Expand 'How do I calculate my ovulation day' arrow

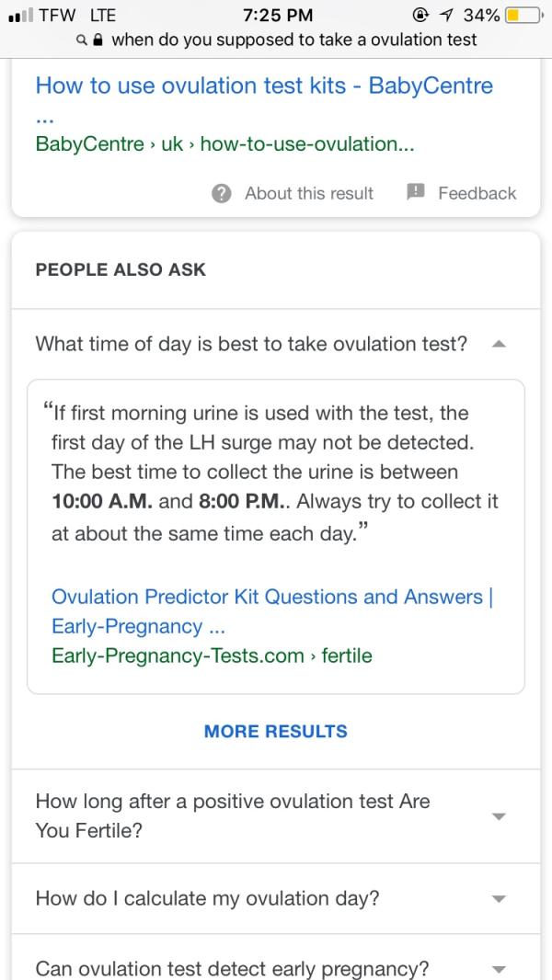[x=499, y=899]
